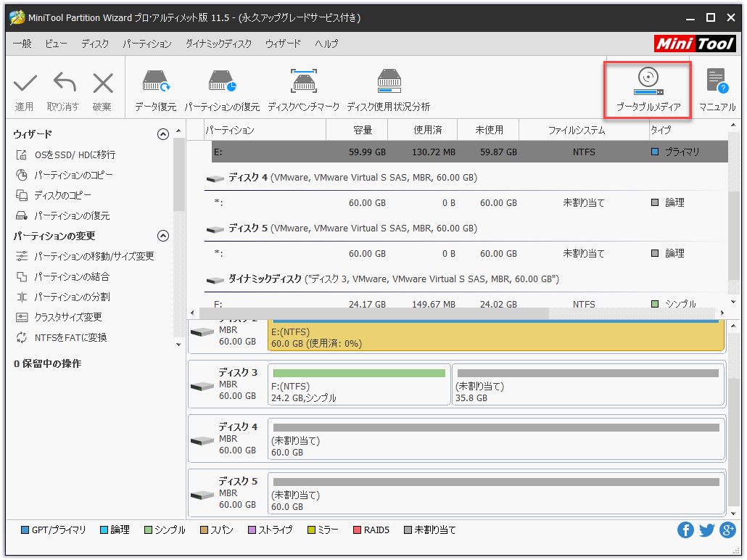Click the partition list horizontal scrollbar
The height and width of the screenshot is (560, 747).
tap(374, 313)
